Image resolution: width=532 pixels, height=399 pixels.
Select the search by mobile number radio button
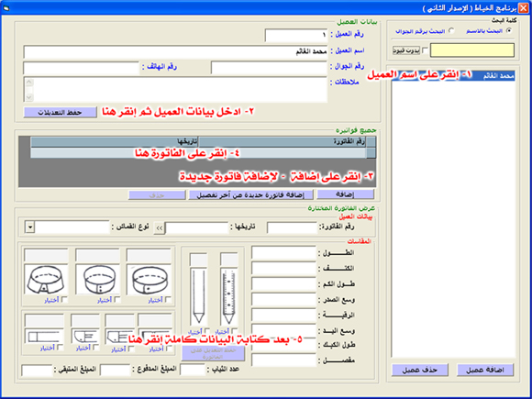point(451,31)
